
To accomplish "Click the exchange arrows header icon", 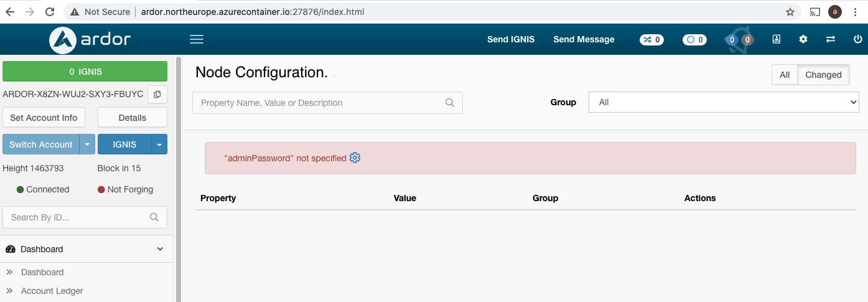I will (x=831, y=39).
